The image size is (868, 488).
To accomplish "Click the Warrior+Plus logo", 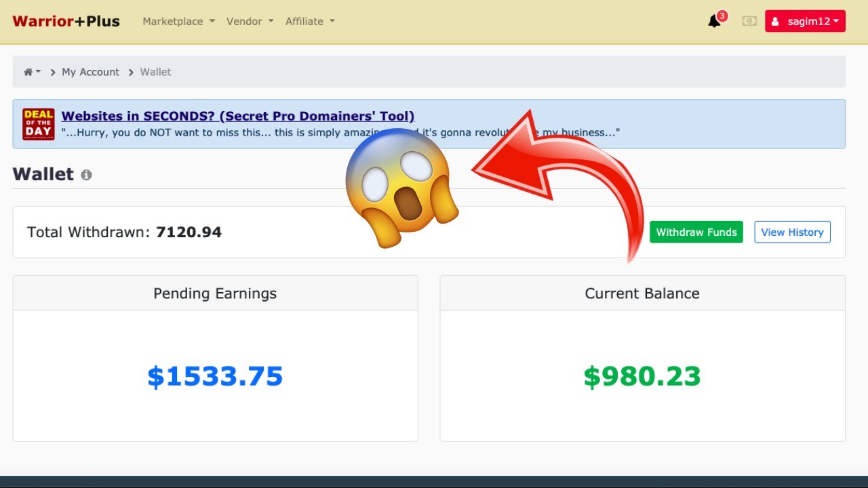I will coord(66,21).
